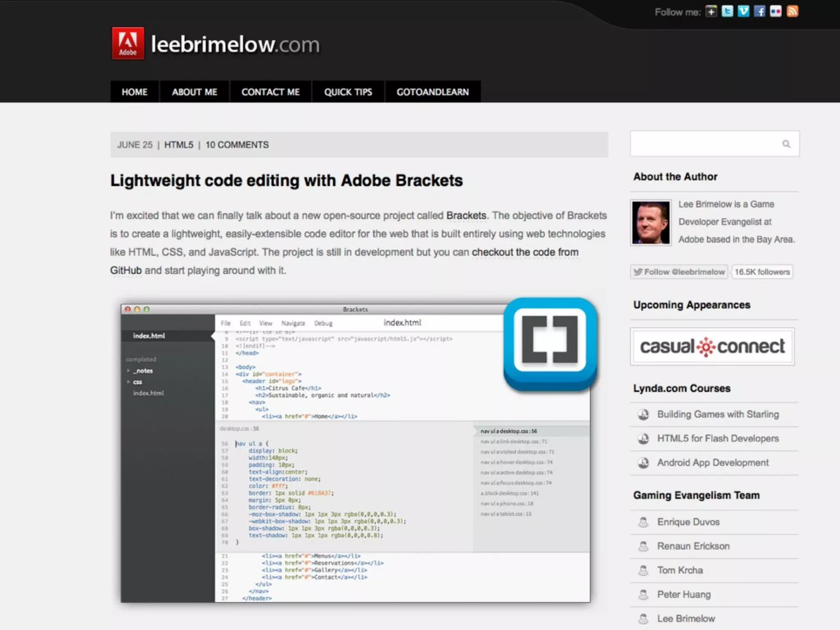Open the 10 COMMENTS link
This screenshot has width=840, height=630.
[237, 145]
